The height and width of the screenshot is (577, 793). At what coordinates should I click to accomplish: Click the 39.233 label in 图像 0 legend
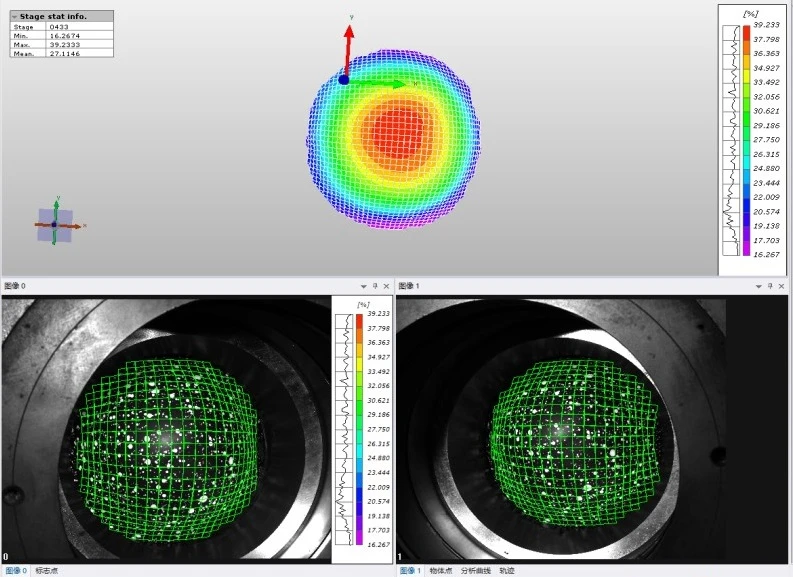tap(378, 314)
